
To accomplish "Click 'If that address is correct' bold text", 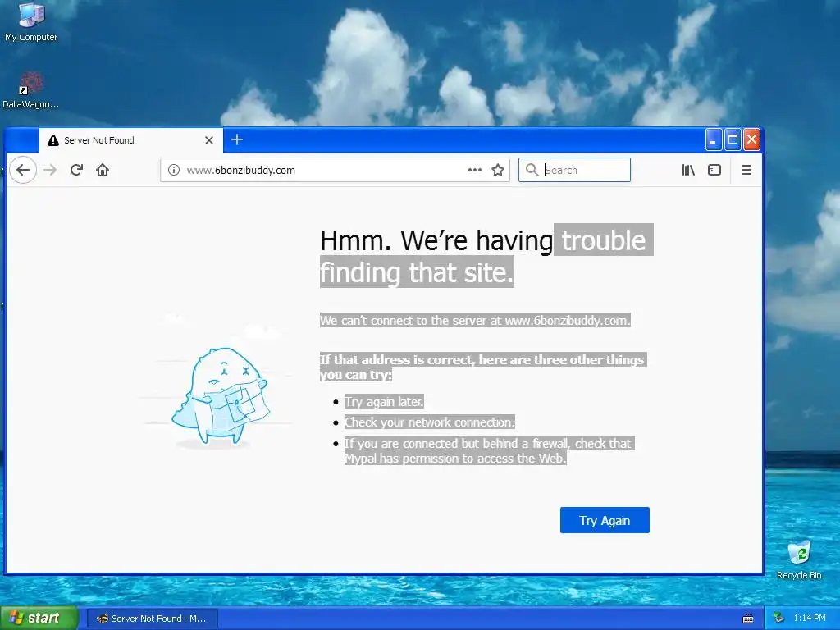I will click(483, 367).
